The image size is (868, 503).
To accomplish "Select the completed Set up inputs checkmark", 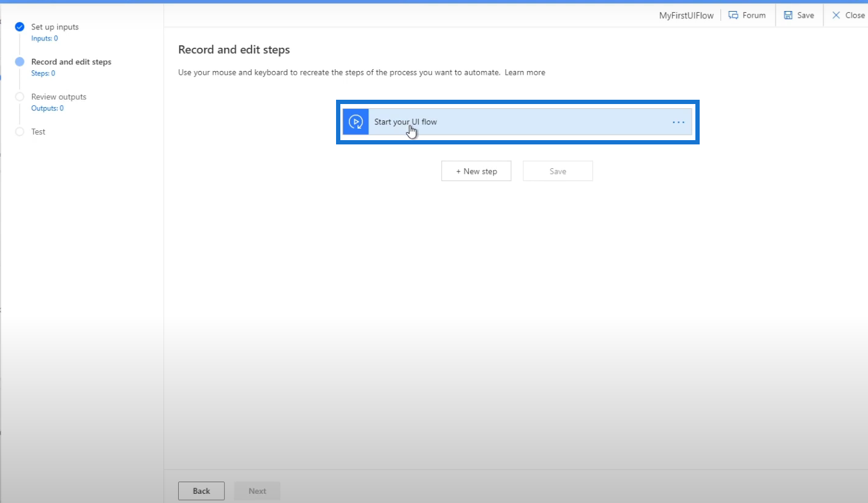I will [20, 27].
